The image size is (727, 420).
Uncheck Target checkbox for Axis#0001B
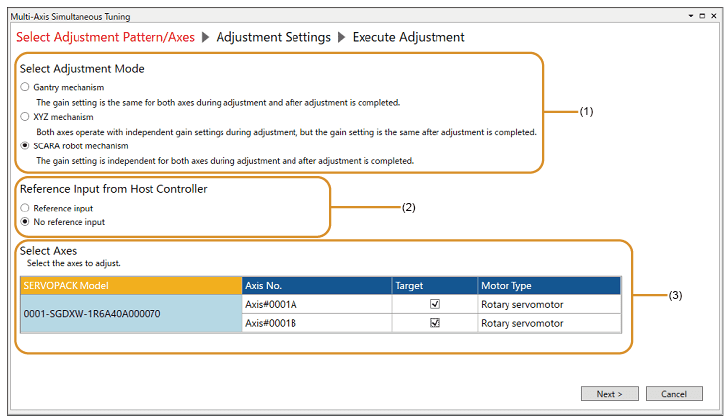(x=433, y=323)
